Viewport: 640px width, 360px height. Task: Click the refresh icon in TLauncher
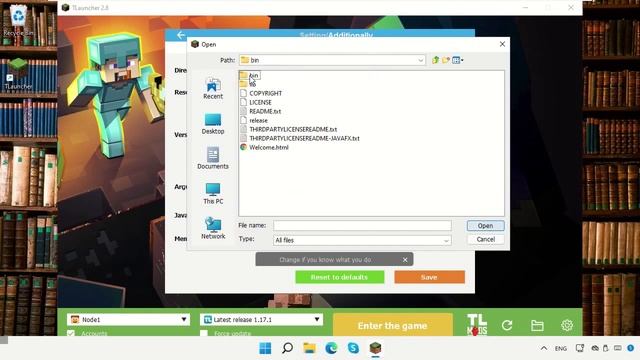coord(507,325)
